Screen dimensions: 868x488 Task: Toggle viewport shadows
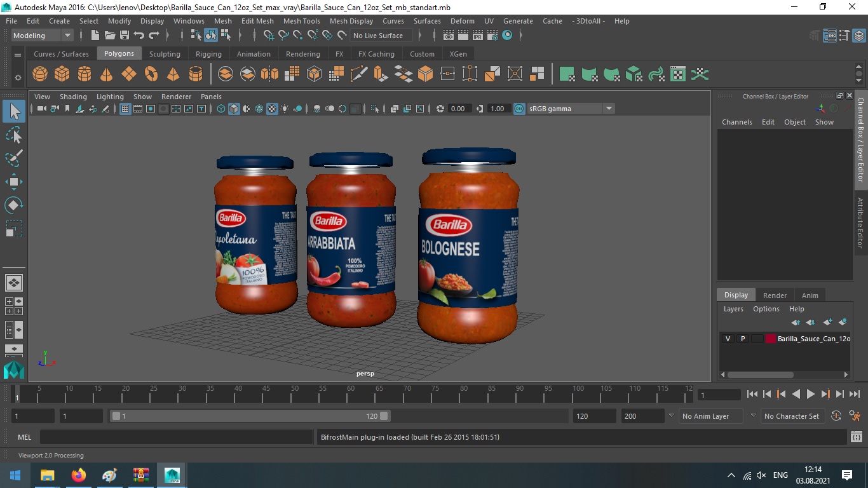pyautogui.click(x=297, y=109)
